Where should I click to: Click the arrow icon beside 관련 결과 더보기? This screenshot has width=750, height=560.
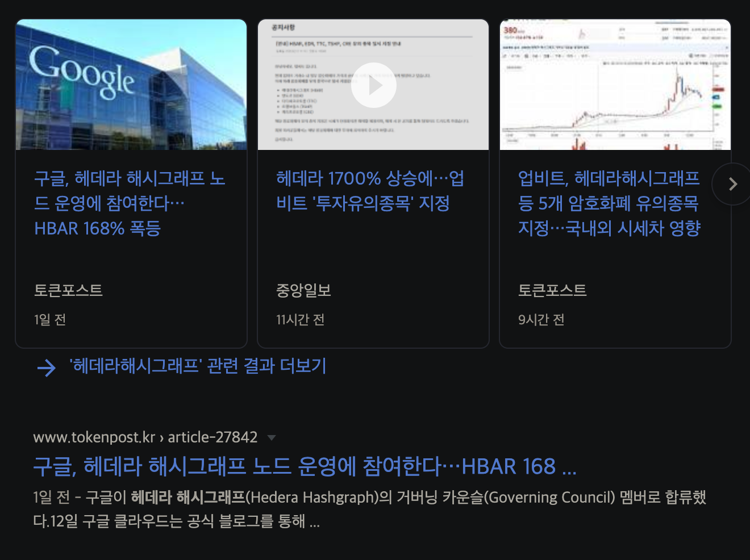(x=47, y=367)
